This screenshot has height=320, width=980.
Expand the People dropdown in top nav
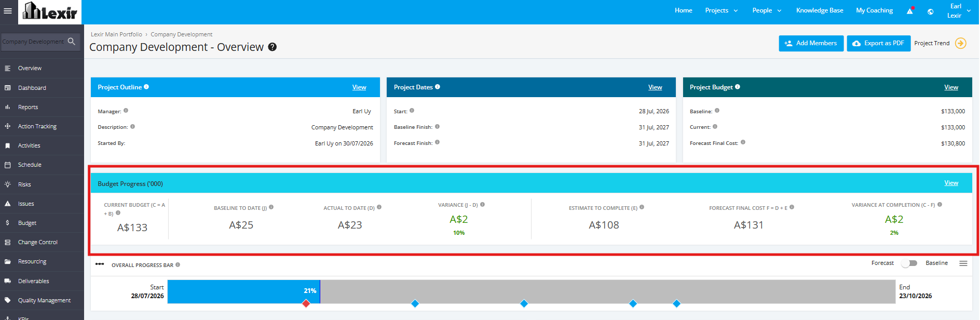767,10
